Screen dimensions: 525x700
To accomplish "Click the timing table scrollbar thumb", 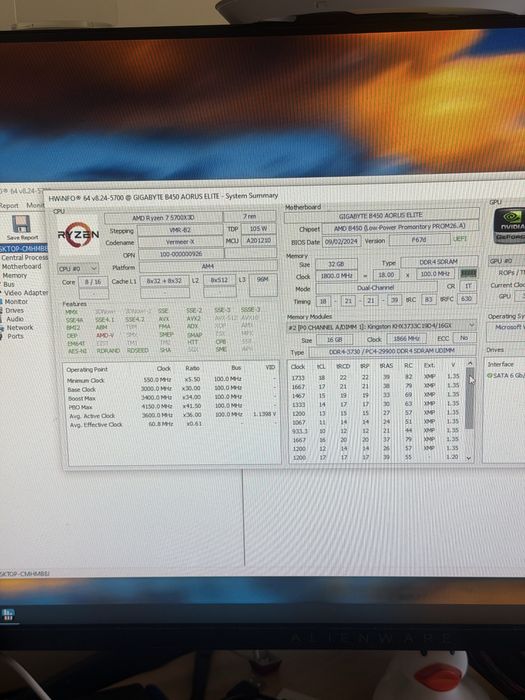I will (x=469, y=398).
